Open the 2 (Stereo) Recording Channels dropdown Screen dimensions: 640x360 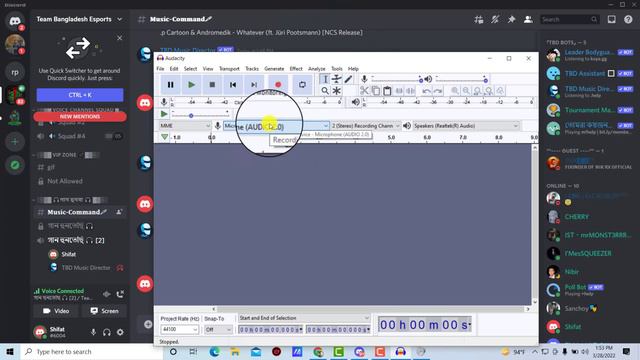(x=366, y=126)
